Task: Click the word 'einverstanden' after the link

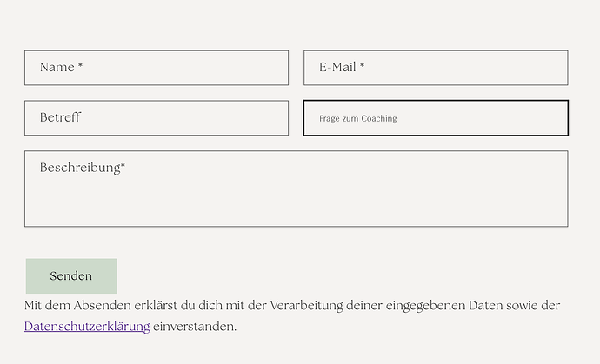Action: pyautogui.click(x=194, y=327)
